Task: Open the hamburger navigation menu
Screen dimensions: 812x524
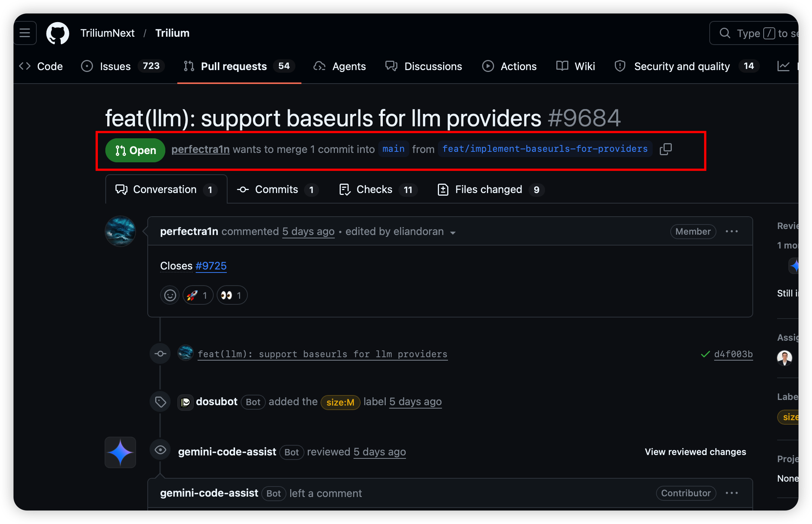Action: (25, 33)
